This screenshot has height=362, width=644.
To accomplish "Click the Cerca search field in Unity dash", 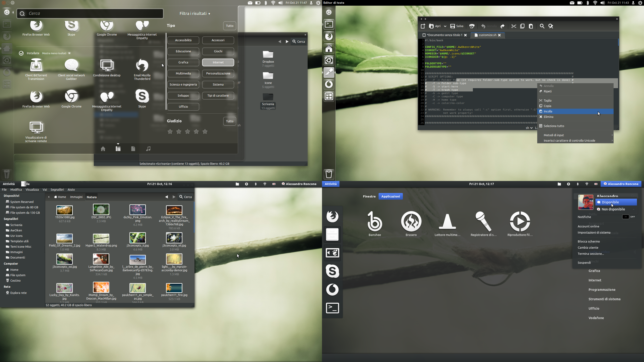I will coord(90,13).
